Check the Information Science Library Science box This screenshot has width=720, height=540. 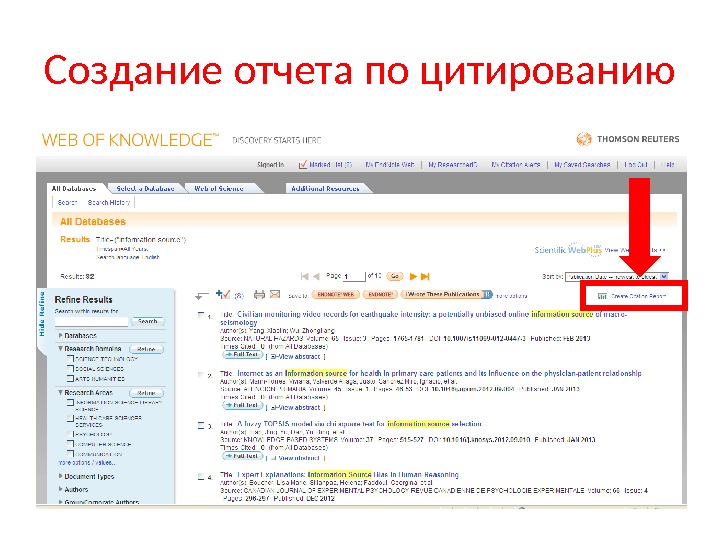coord(70,403)
